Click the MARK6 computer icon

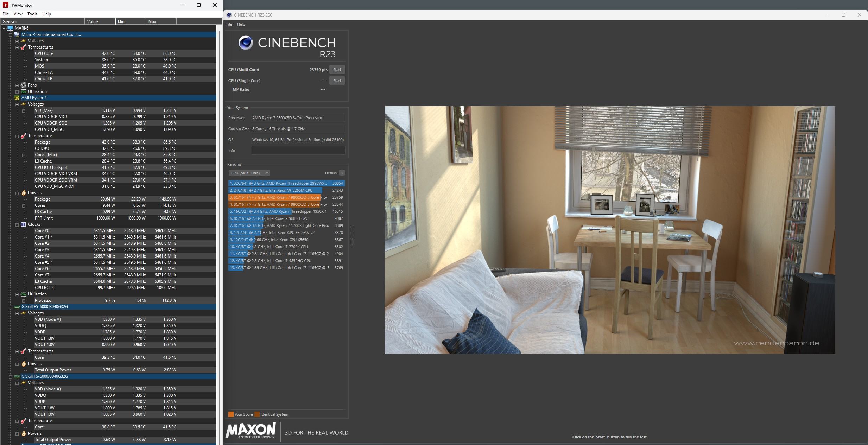click(x=10, y=28)
